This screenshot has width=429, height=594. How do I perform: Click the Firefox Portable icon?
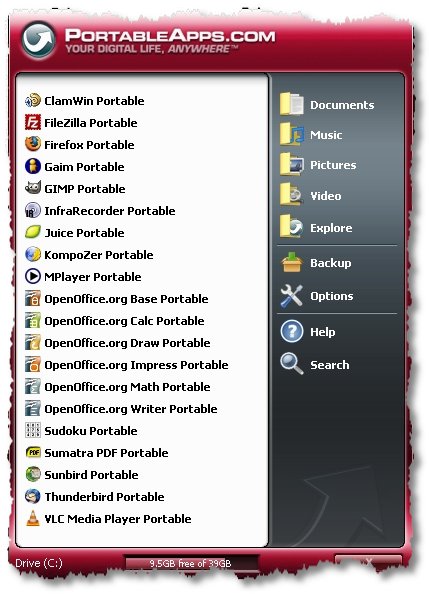pyautogui.click(x=33, y=144)
